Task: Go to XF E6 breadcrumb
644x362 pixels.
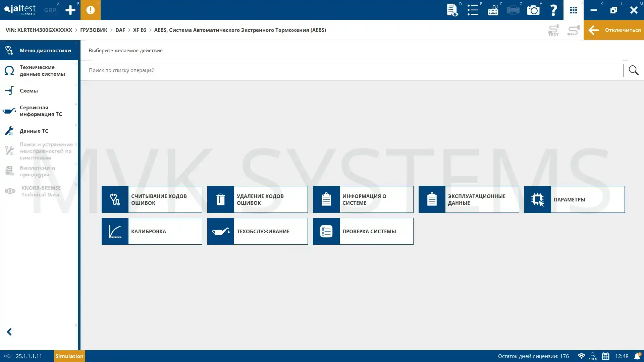Action: [x=140, y=30]
